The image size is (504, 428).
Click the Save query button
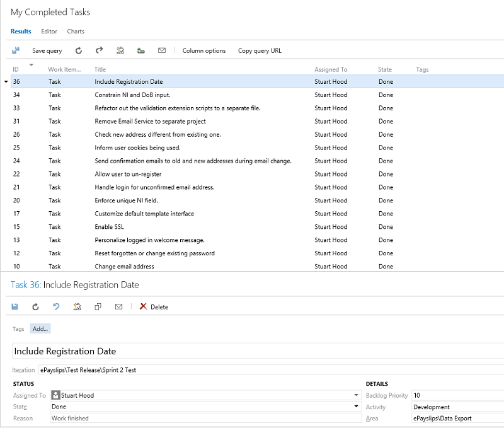[47, 50]
